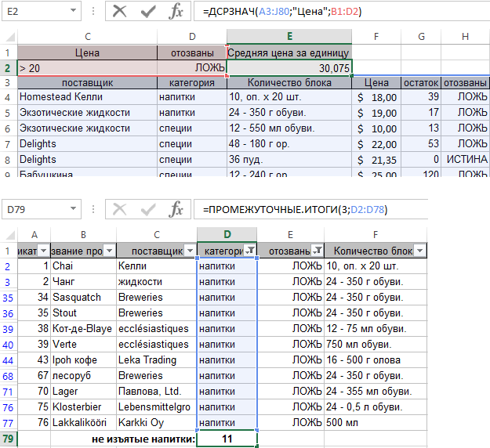Select column header E in the upper sheet
The width and height of the screenshot is (490, 448).
pyautogui.click(x=289, y=36)
